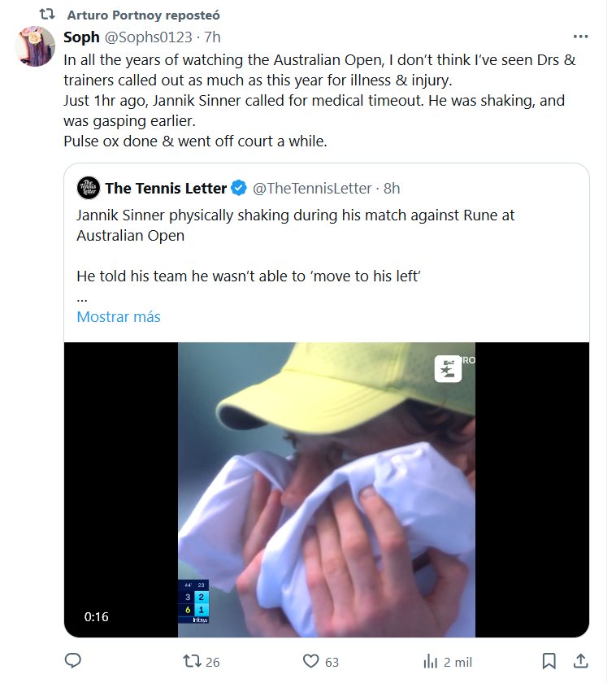Open the @Sophs0123 handle link
Viewport: 616px width, 683px height.
(x=148, y=37)
